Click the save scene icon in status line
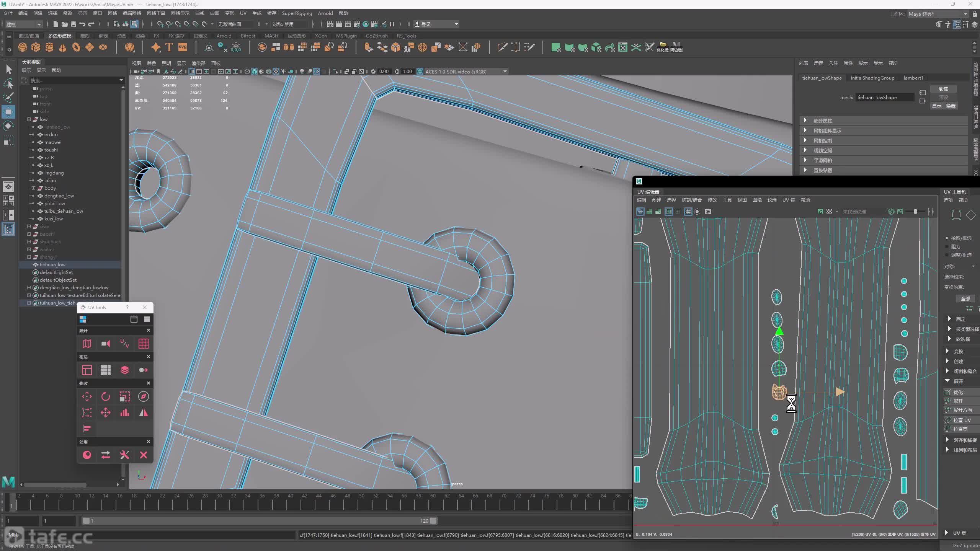 pos(73,24)
